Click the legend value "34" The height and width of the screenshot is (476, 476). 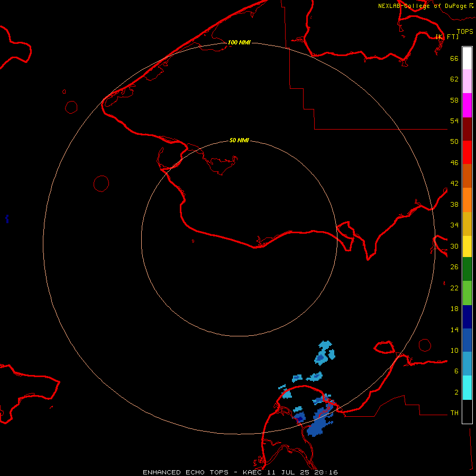click(454, 225)
